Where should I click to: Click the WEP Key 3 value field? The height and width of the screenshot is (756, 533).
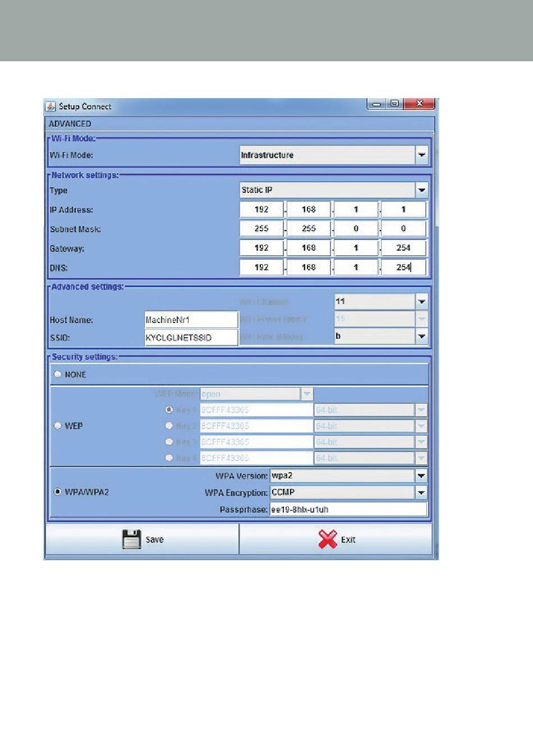[x=256, y=442]
